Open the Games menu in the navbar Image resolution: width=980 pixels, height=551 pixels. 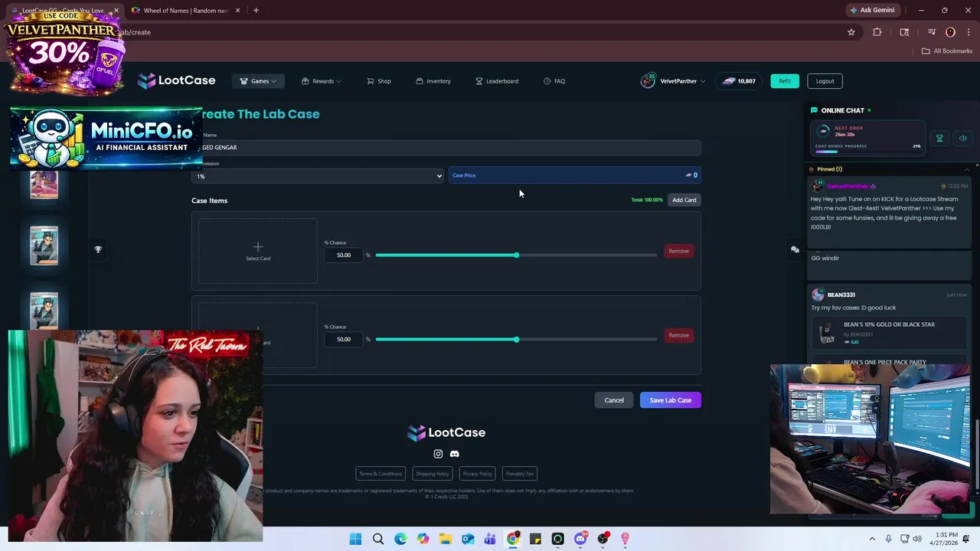(258, 81)
